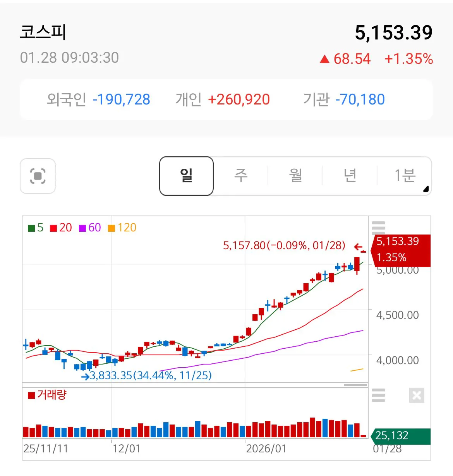Tap the 기관 net trading value

tap(360, 99)
